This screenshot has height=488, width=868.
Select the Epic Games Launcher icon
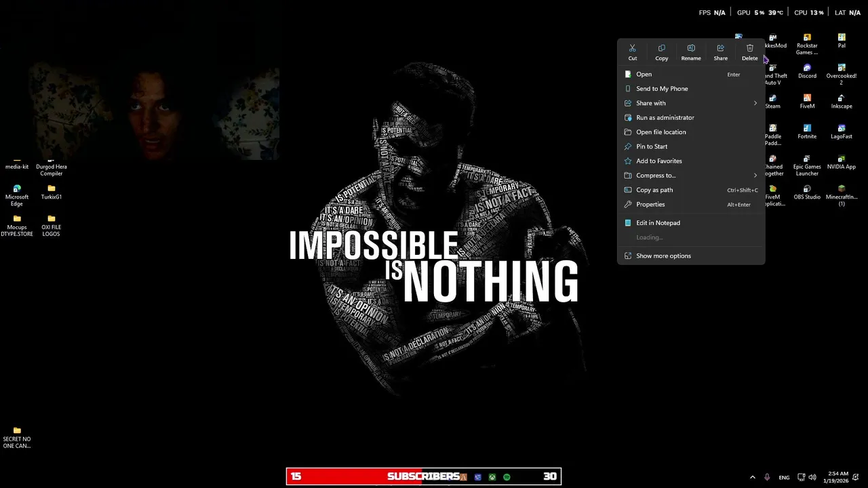[x=807, y=165]
